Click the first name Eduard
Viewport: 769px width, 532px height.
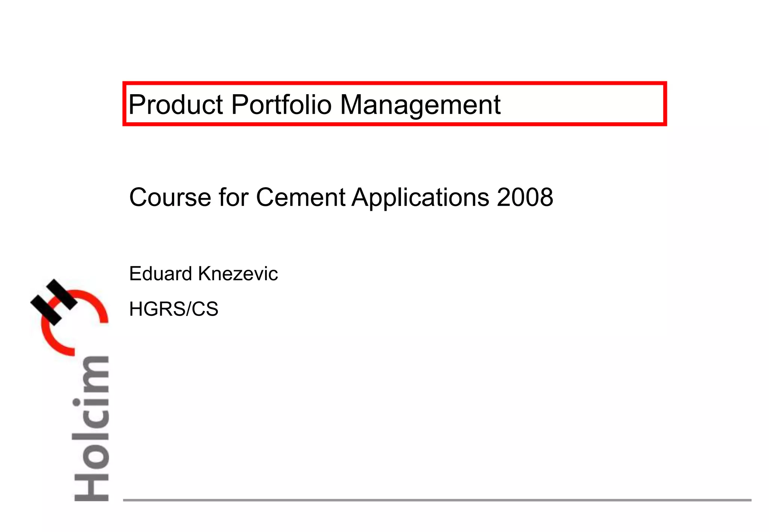point(161,274)
